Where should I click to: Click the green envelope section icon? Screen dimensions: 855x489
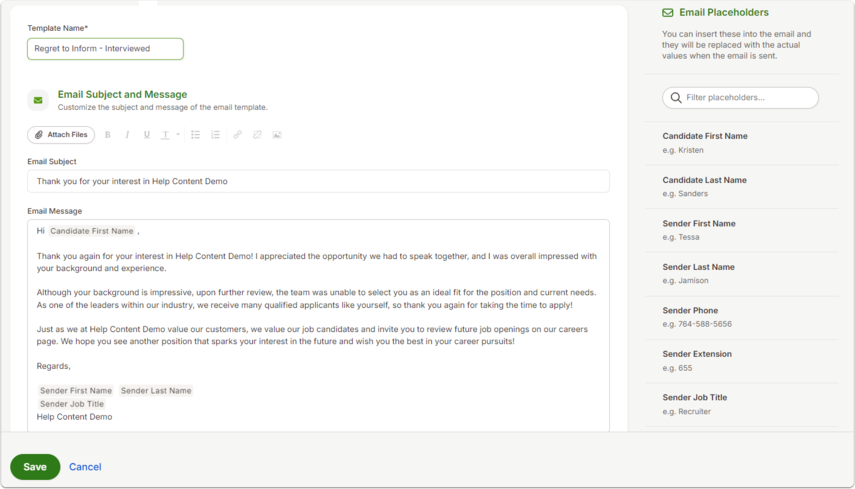click(x=38, y=100)
